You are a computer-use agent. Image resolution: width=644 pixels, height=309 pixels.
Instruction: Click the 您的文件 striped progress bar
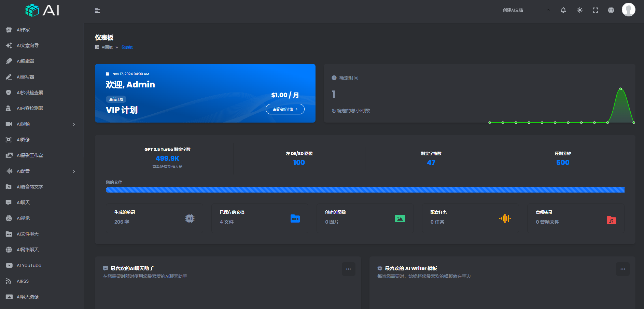[x=365, y=190]
